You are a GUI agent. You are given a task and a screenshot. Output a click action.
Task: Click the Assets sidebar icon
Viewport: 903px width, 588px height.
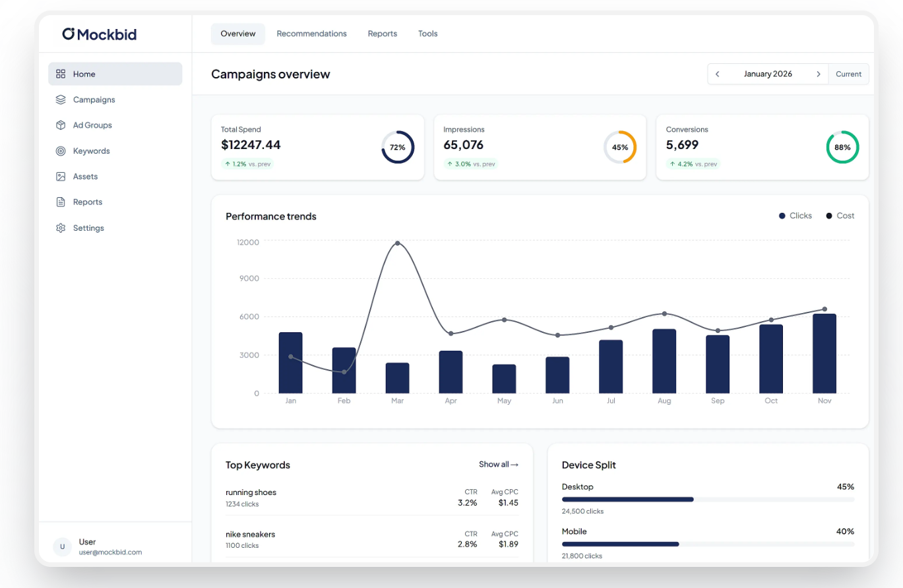click(60, 176)
